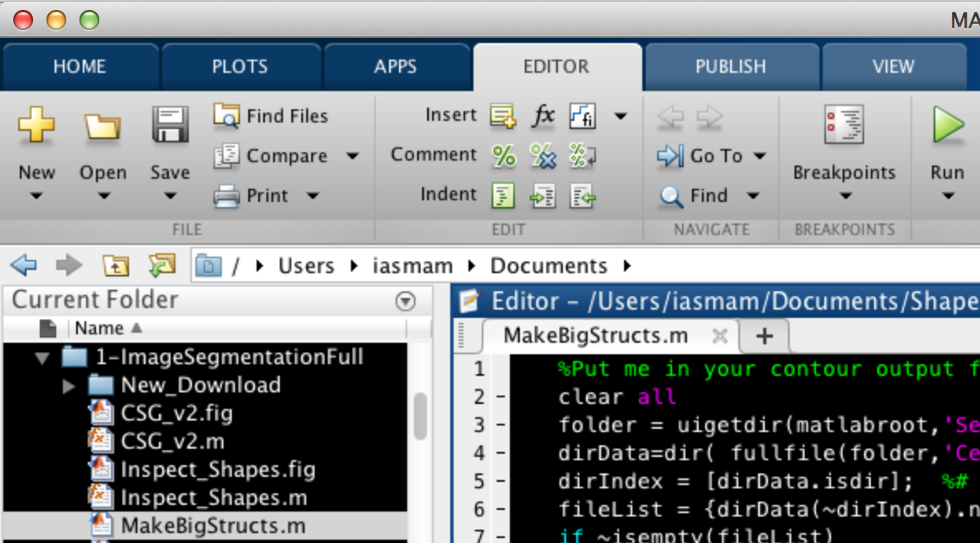980x543 pixels.
Task: Click the fixed-point data Insert icon
Action: tap(583, 116)
